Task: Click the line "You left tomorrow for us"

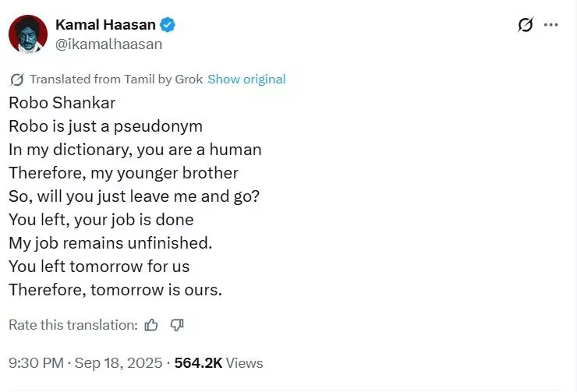Action: pyautogui.click(x=99, y=267)
